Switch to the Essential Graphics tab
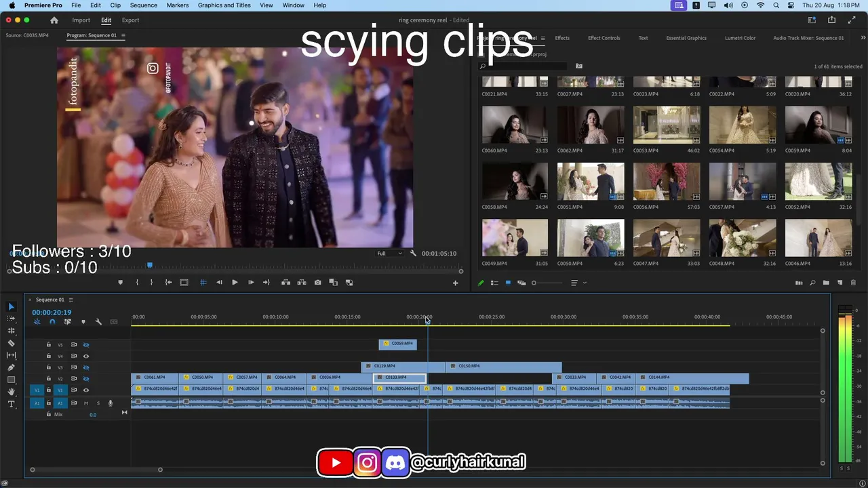The image size is (868, 488). click(686, 38)
